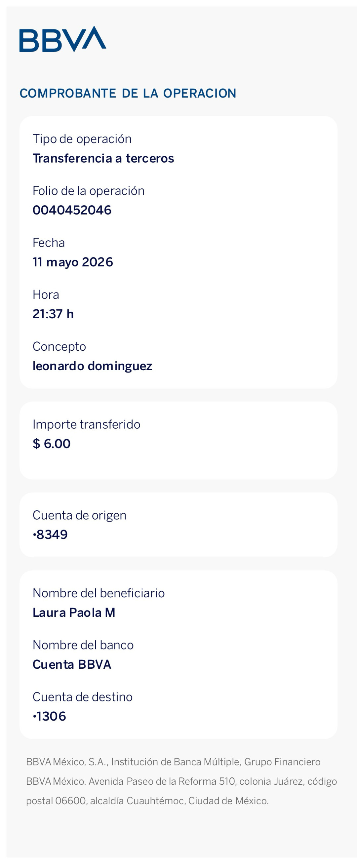Screen dimensions: 357x868
Task: Click the Folio de la operación label
Action: [x=88, y=191]
